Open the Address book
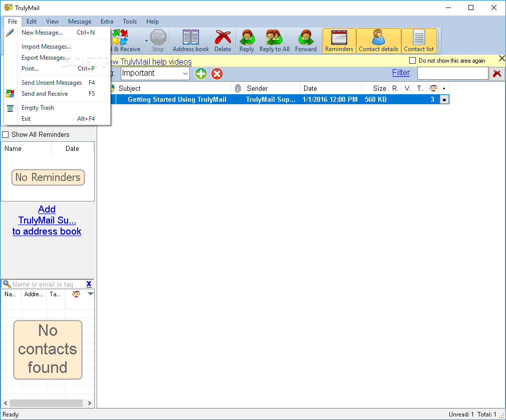This screenshot has height=420, width=506. point(191,41)
